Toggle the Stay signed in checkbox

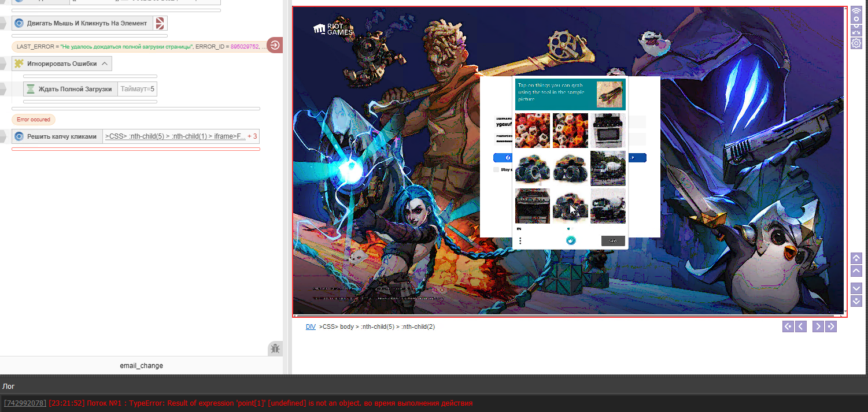[496, 169]
